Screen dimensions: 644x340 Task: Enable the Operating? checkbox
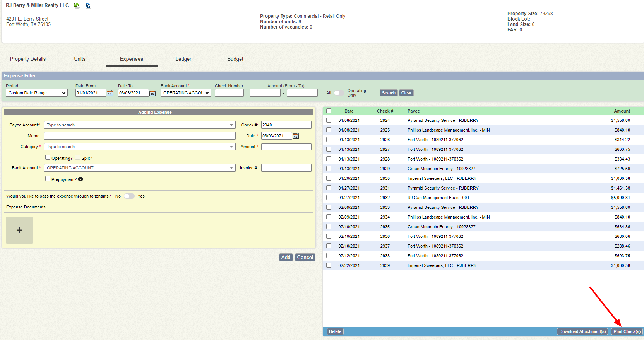(x=48, y=157)
